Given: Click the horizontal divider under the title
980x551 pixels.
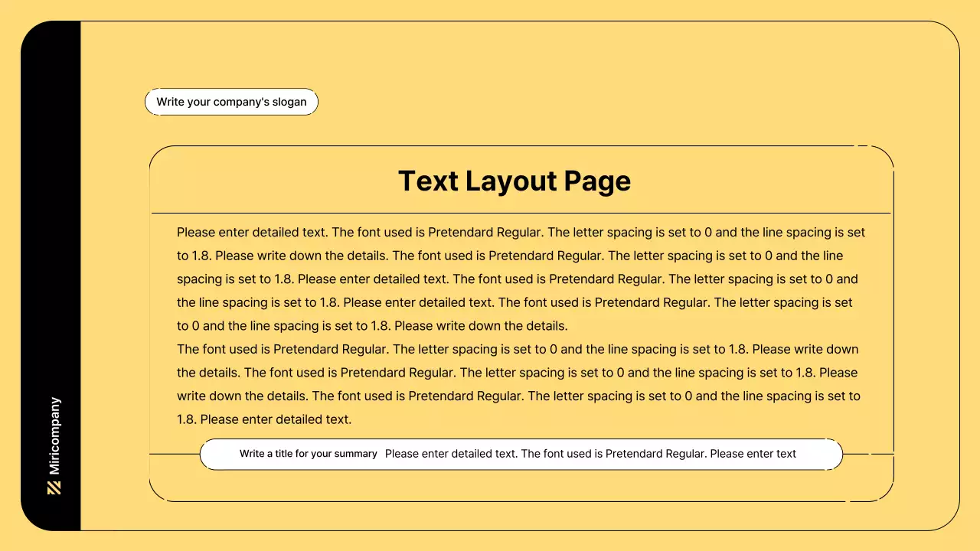Looking at the screenshot, I should pos(522,213).
